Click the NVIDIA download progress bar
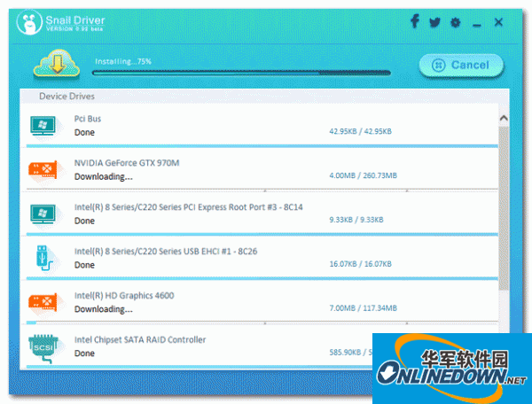This screenshot has width=532, height=404. [x=262, y=189]
